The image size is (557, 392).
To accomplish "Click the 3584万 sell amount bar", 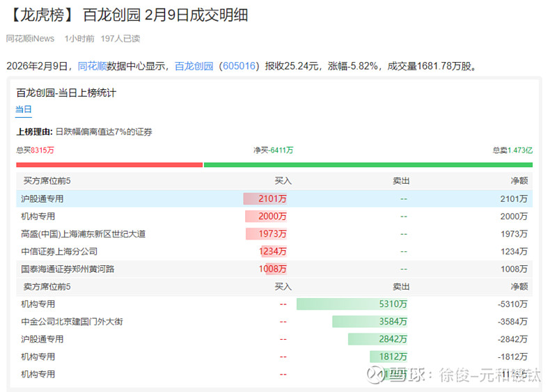I will (x=370, y=322).
